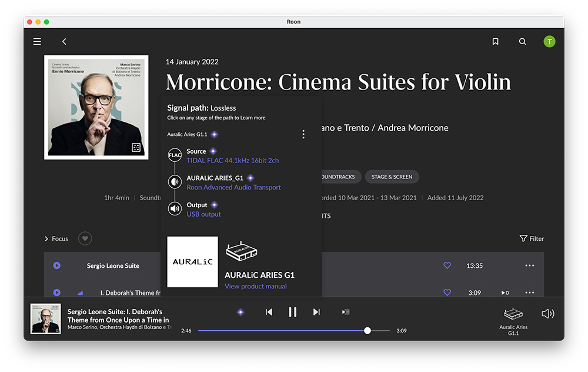588x372 pixels.
Task: Go back with the left chevron
Action: coord(64,41)
